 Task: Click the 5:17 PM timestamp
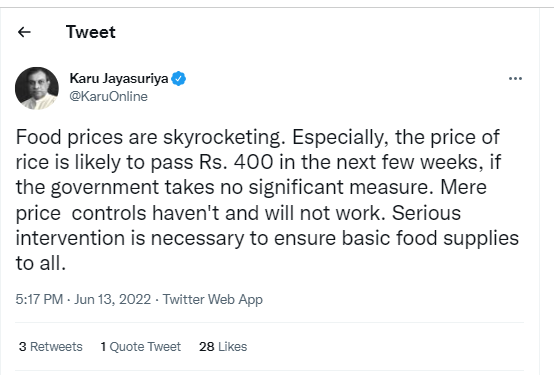[39, 299]
